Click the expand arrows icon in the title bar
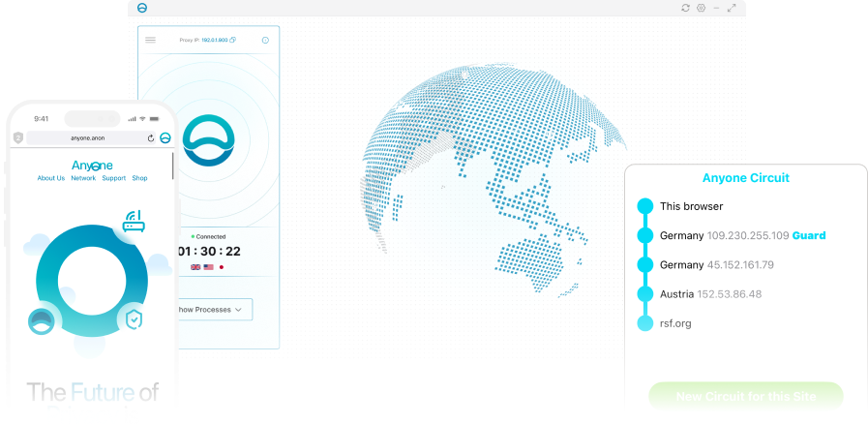 (x=732, y=8)
